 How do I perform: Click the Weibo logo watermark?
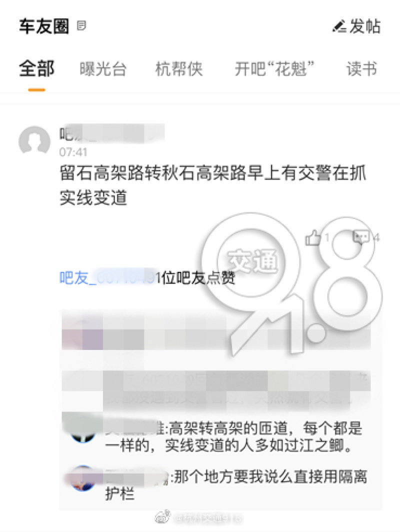click(x=162, y=518)
